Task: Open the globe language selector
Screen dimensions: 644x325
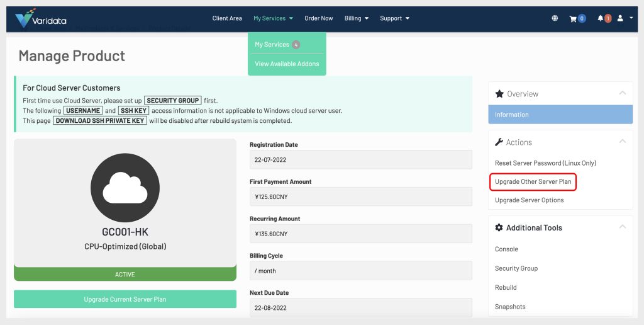Action: click(555, 18)
